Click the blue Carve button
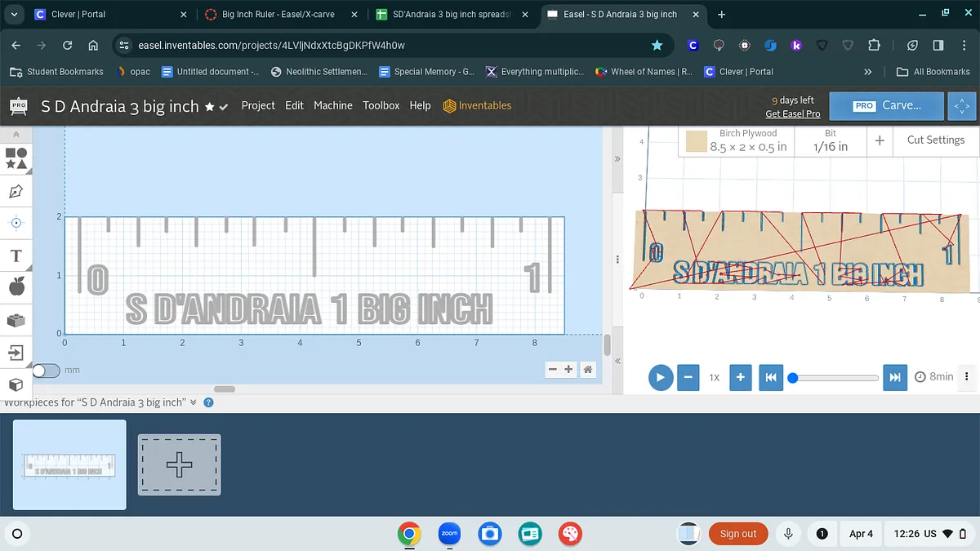Image resolution: width=980 pixels, height=551 pixels. tap(887, 106)
